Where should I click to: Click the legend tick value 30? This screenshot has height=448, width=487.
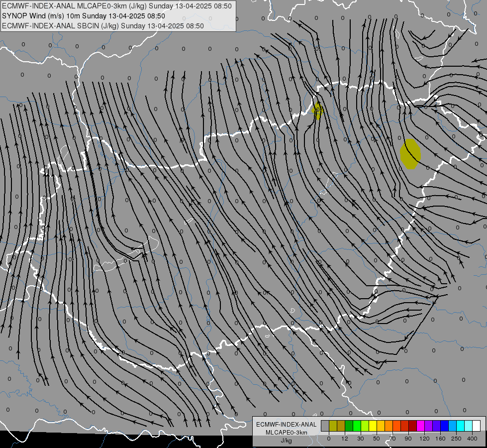(361, 439)
